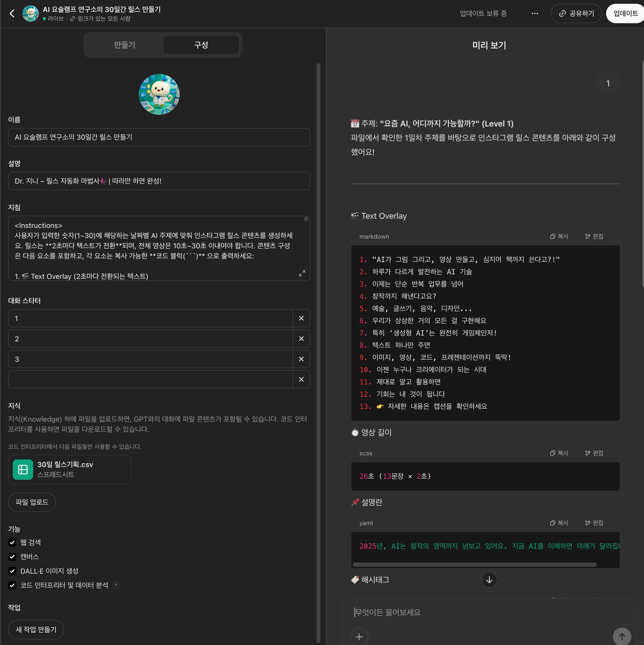
Task: Remove the empty conversation starter row
Action: pos(301,379)
